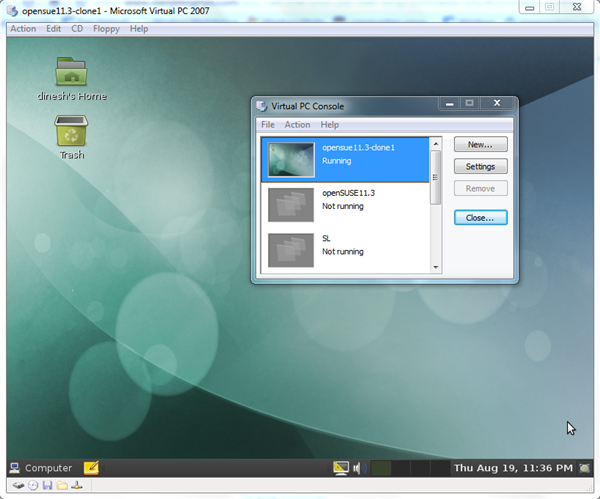The image size is (600, 499).
Task: Open the volume speaker control
Action: (359, 468)
